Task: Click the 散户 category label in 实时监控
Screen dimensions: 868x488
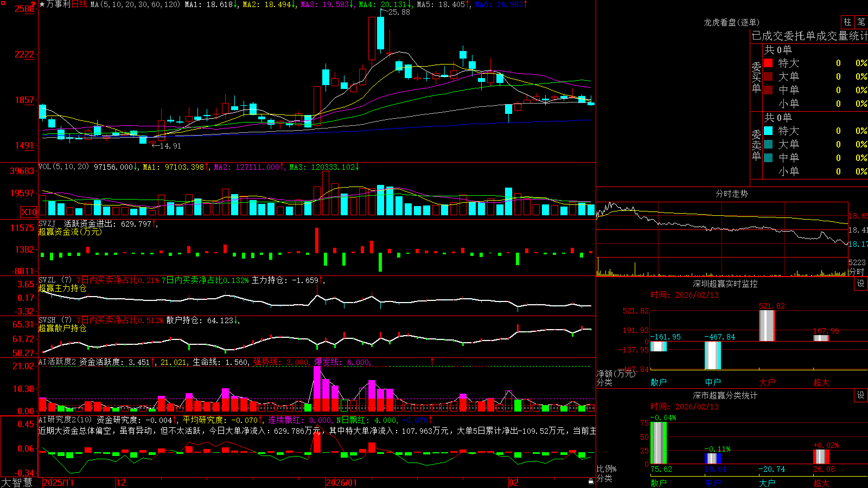Action: 659,382
